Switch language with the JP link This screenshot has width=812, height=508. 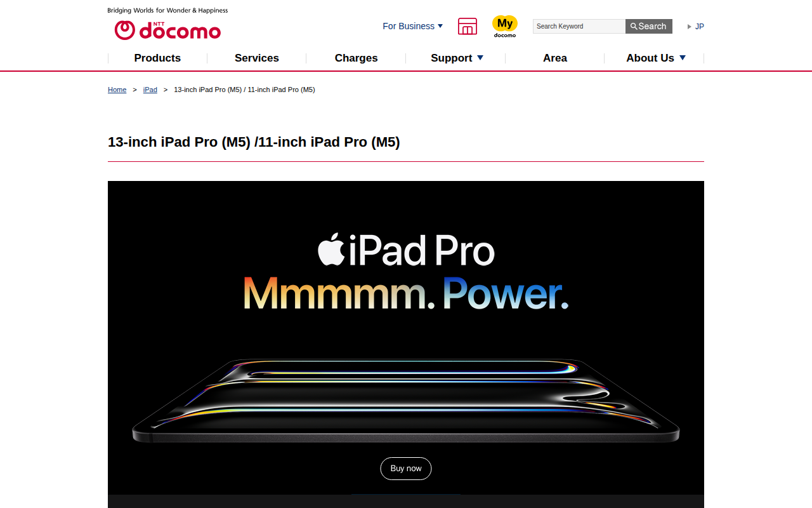[x=700, y=27]
